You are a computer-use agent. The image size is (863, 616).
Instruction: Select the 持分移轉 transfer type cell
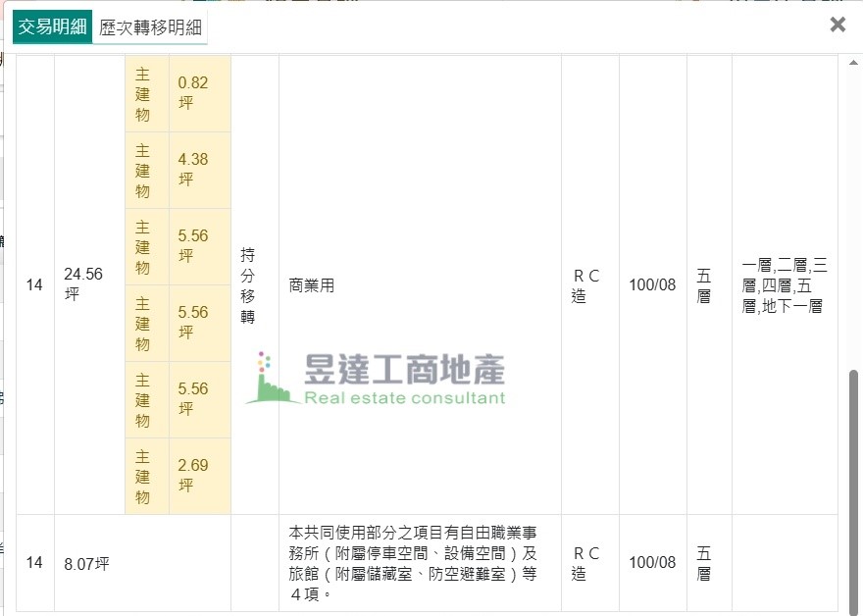pos(248,285)
